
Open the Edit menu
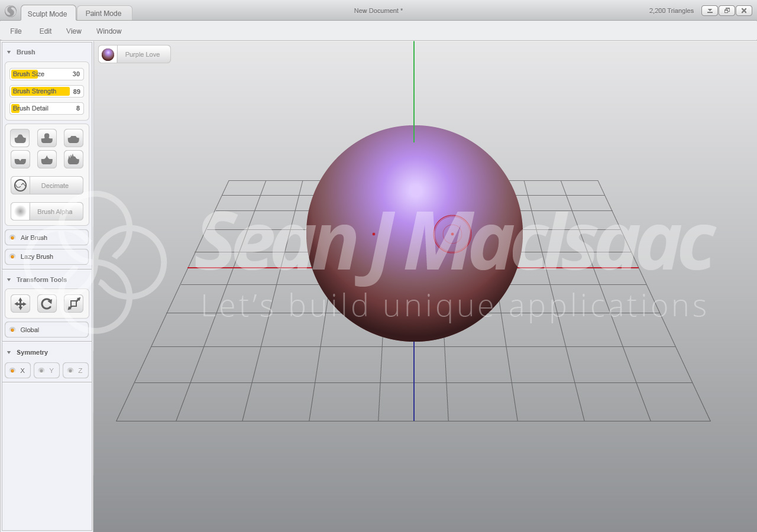click(x=46, y=31)
